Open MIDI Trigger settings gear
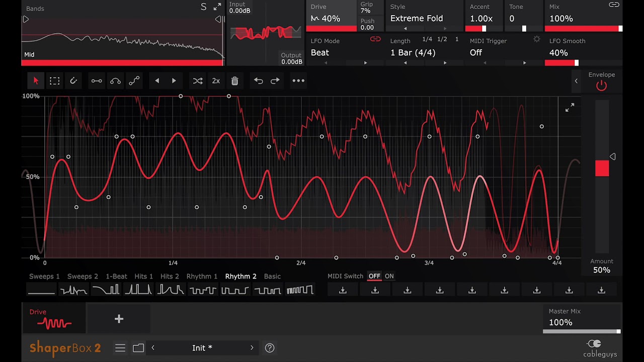The height and width of the screenshot is (362, 644). click(x=537, y=40)
